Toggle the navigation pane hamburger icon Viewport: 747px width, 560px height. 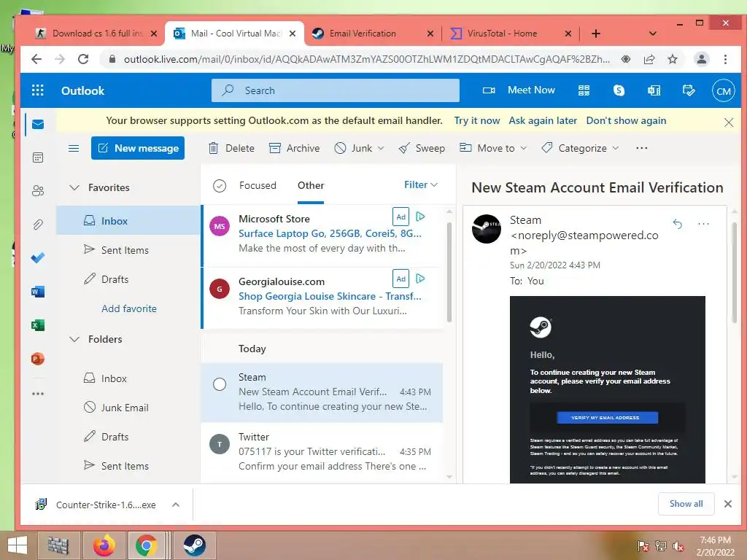pyautogui.click(x=74, y=148)
